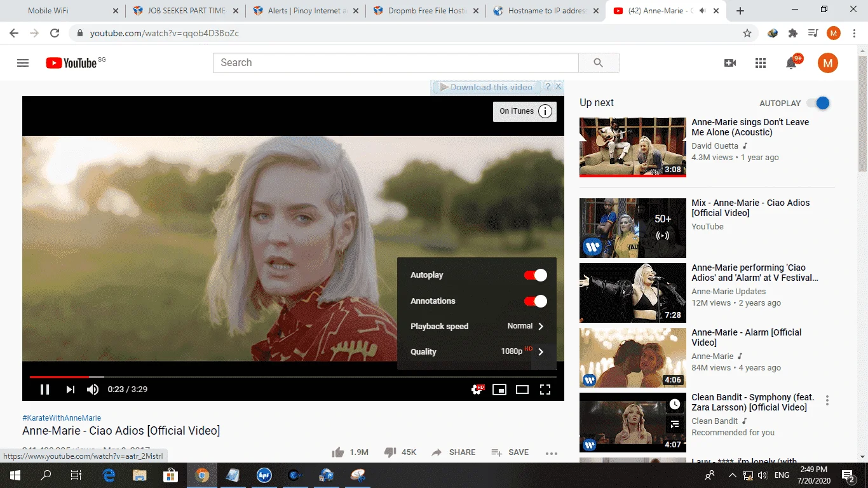Open Microsoft Store from the taskbar
The height and width of the screenshot is (488, 868).
[x=170, y=475]
